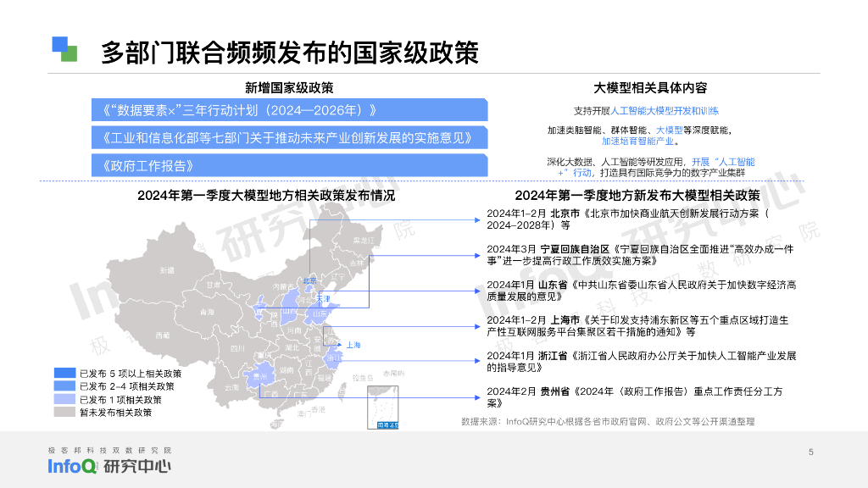
Task: Click the heading 大模型相关具体内容
Action: click(x=650, y=87)
